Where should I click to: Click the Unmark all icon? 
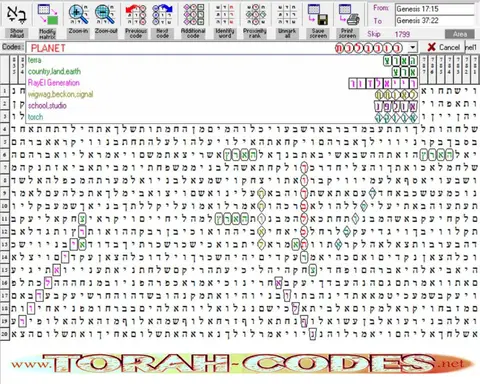(287, 14)
